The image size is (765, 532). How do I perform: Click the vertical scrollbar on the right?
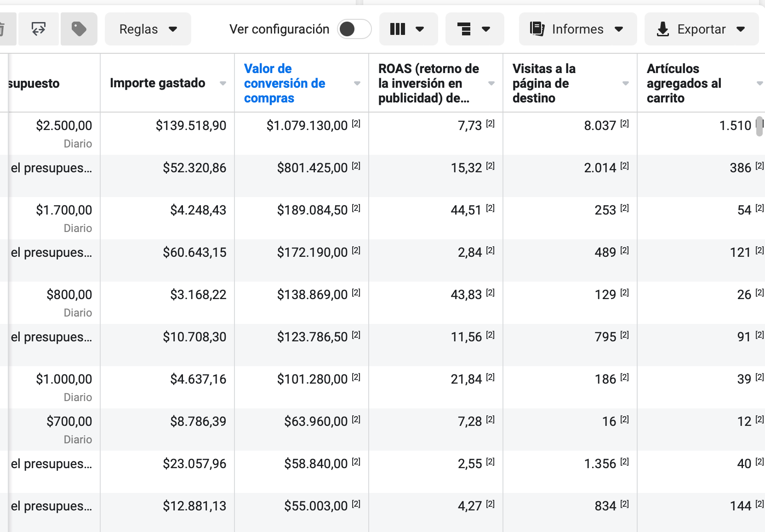pos(759,128)
